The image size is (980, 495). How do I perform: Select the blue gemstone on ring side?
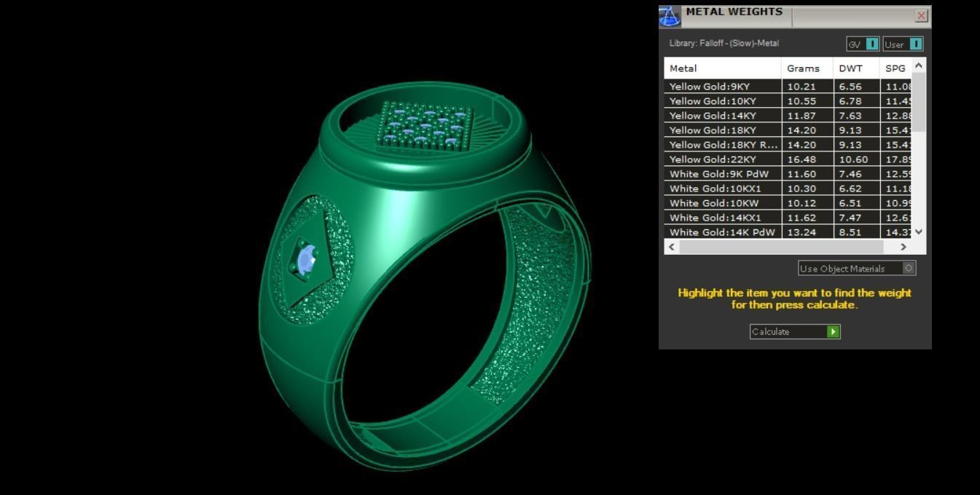click(x=306, y=260)
